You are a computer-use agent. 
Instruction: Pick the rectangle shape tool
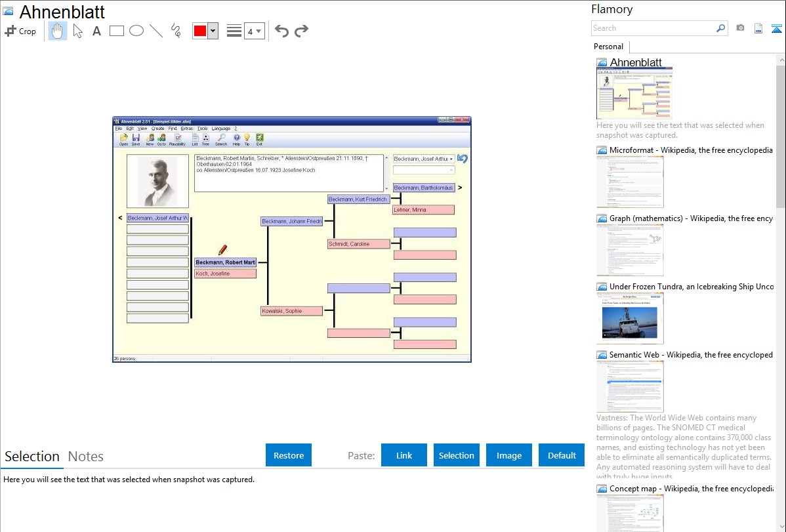116,31
